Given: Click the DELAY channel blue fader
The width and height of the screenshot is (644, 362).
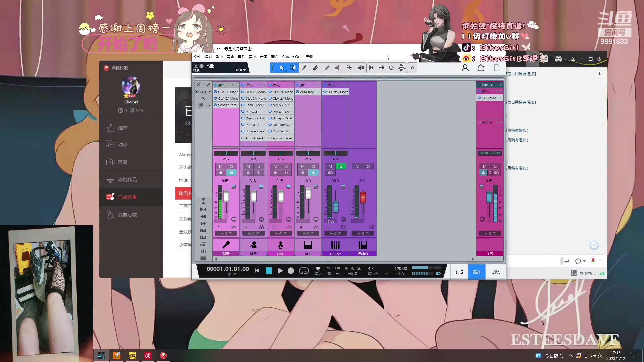Looking at the screenshot, I should (336, 207).
